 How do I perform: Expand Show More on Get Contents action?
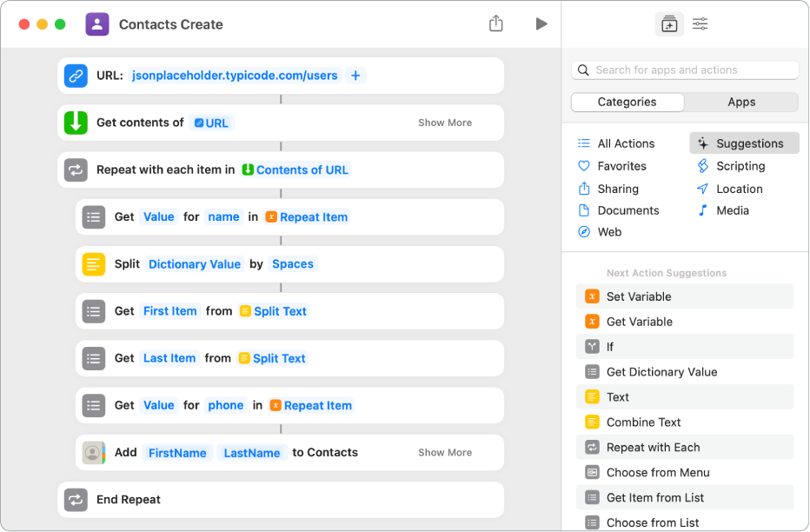pyautogui.click(x=444, y=123)
